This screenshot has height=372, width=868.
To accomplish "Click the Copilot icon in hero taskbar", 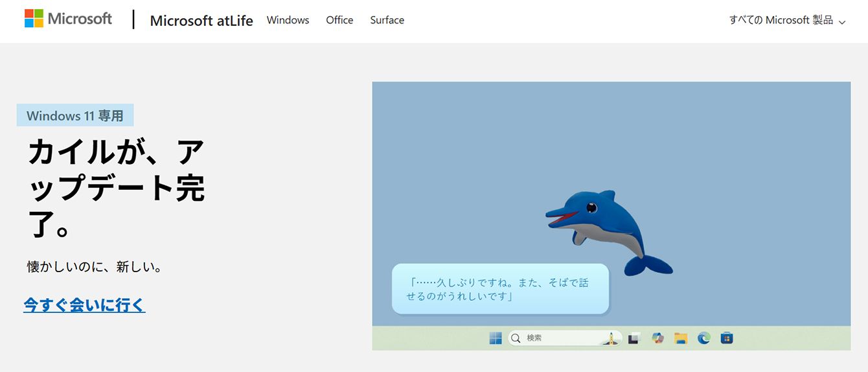I will pos(657,338).
